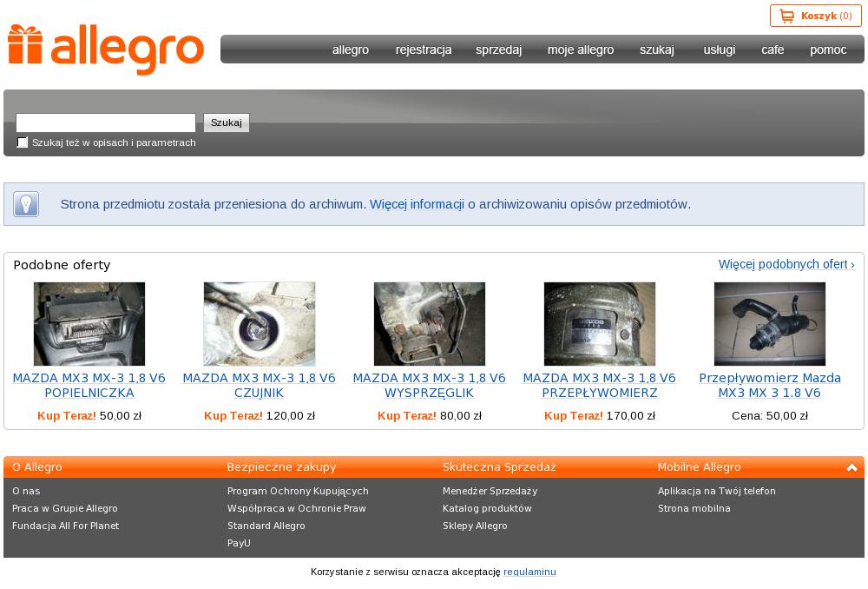Open Przepływomierz Mazda MX3 MX 3 link
The width and height of the screenshot is (868, 589).
point(769,385)
